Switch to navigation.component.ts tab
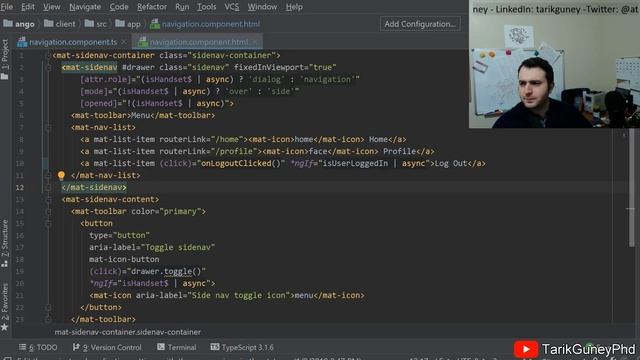Viewport: 640px width, 360px height. [x=73, y=42]
